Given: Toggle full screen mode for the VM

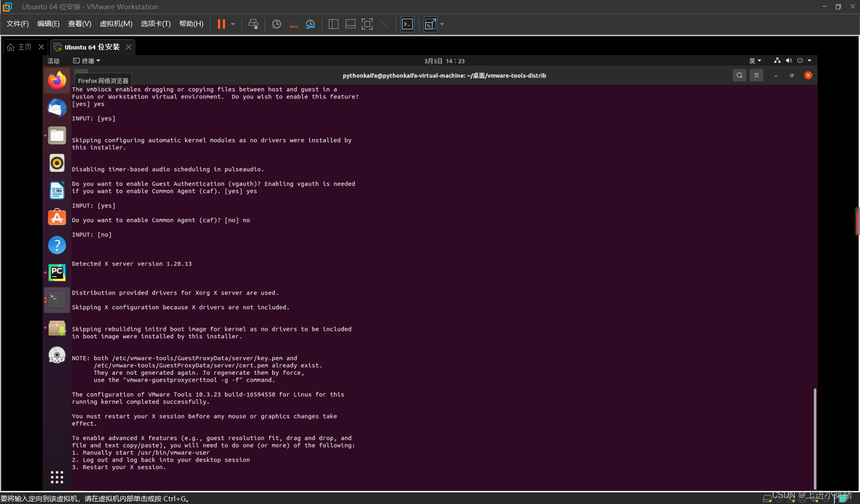Looking at the screenshot, I should tap(367, 24).
